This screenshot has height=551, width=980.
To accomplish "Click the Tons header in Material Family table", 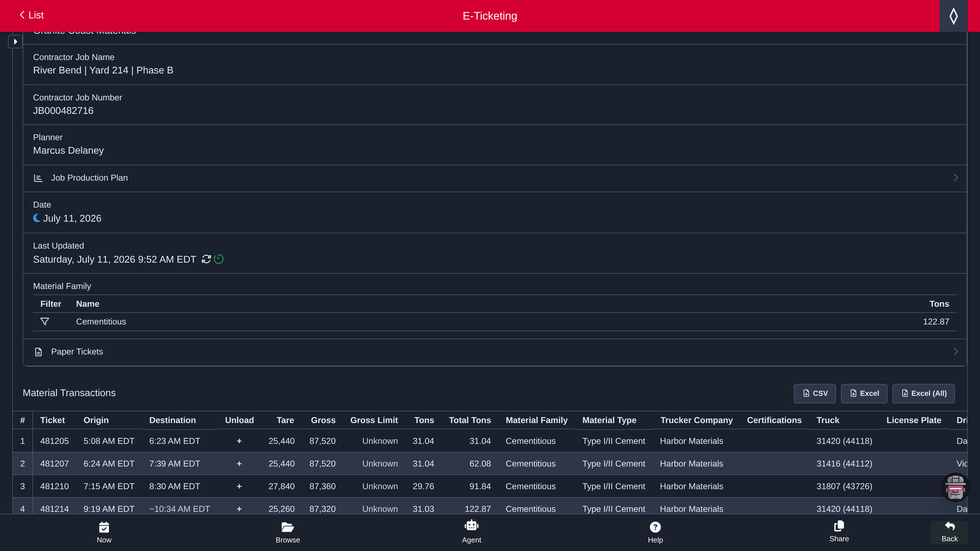I will [939, 304].
